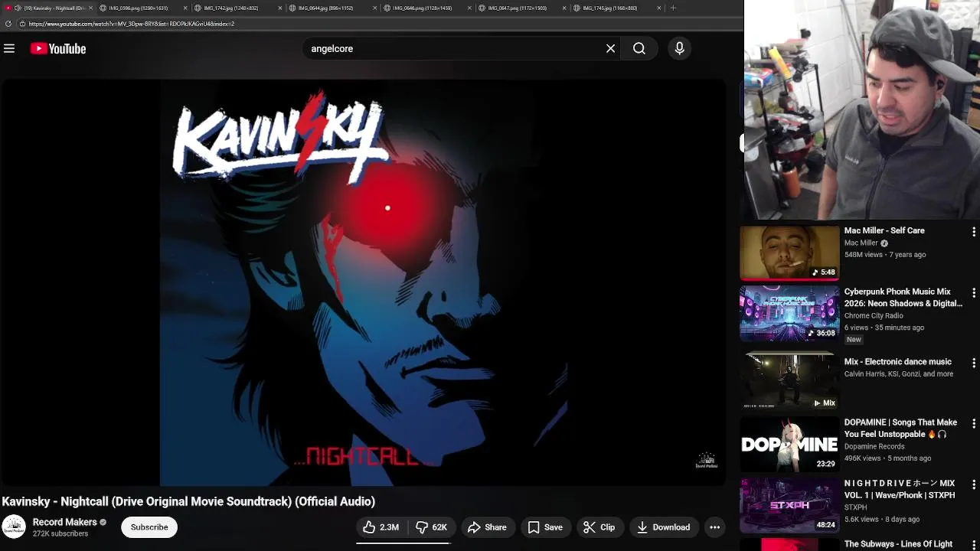Subscribe to Record Makers channel

[x=149, y=527]
